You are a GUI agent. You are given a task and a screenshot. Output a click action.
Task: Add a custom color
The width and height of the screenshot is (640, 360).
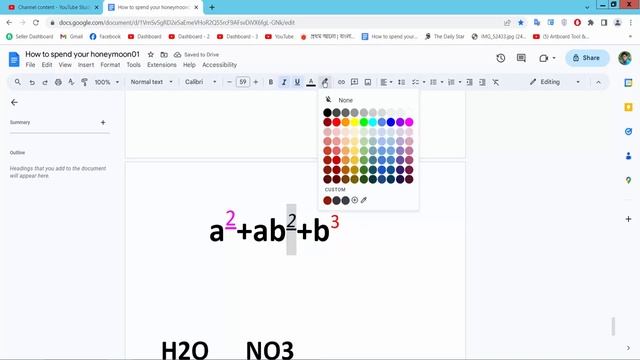pos(355,200)
